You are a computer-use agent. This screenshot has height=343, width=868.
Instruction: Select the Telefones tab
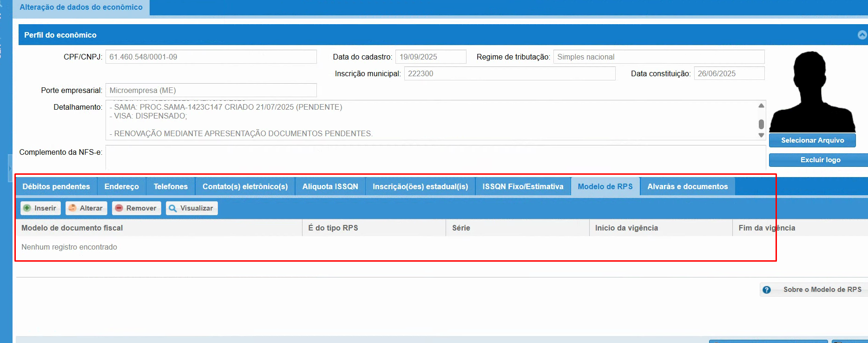[x=171, y=186]
